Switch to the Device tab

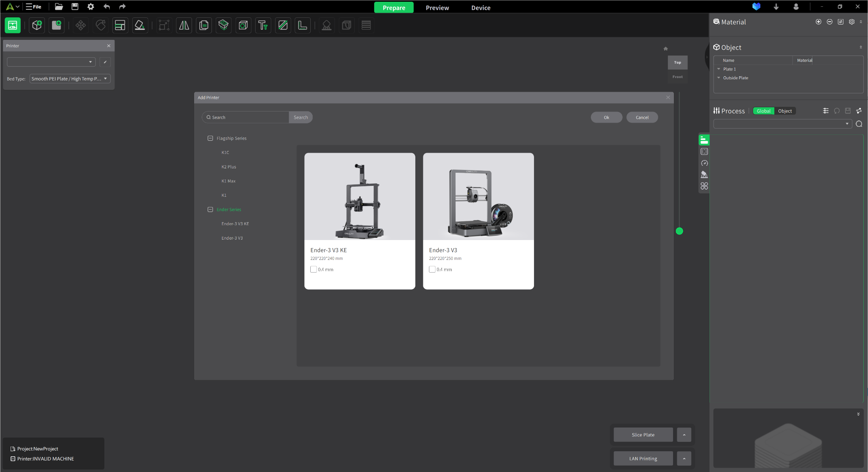point(481,8)
